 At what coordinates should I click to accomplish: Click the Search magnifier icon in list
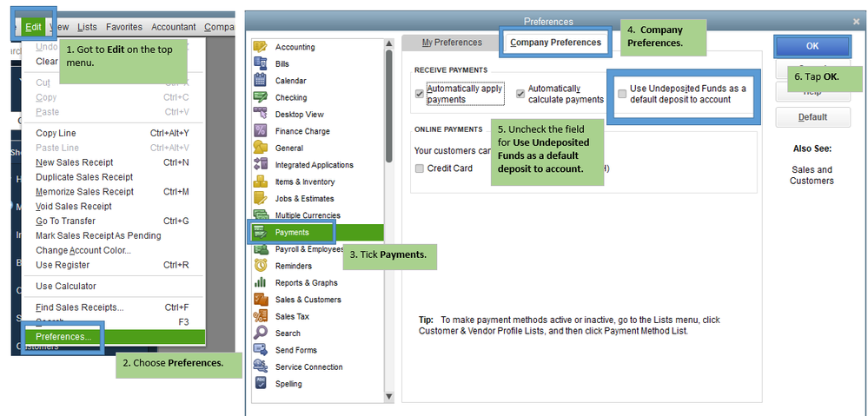260,333
